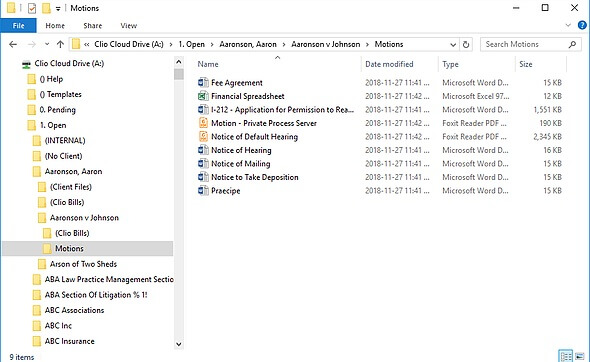This screenshot has width=590, height=362.
Task: Select Aaronson v Johnson folder in tree
Action: pyautogui.click(x=84, y=218)
